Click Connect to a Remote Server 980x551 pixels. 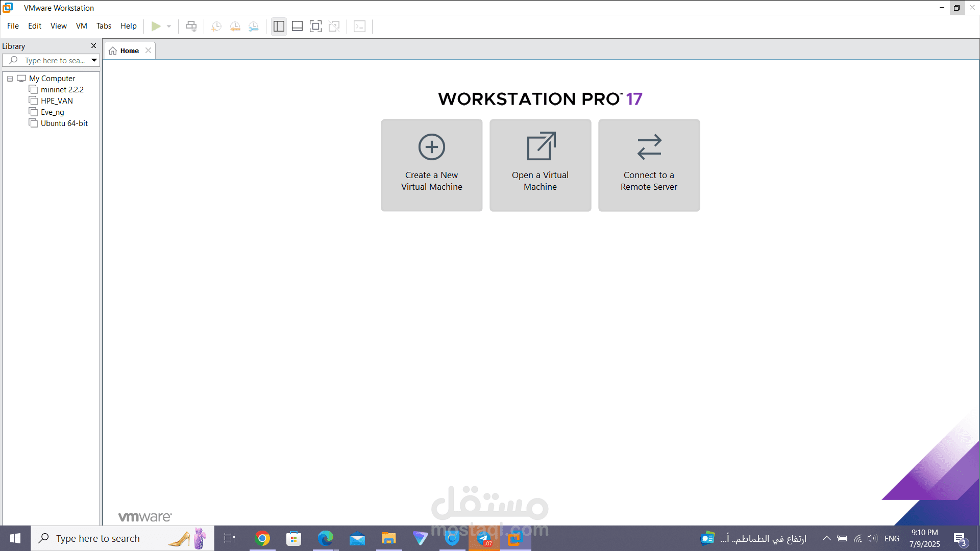pyautogui.click(x=649, y=165)
